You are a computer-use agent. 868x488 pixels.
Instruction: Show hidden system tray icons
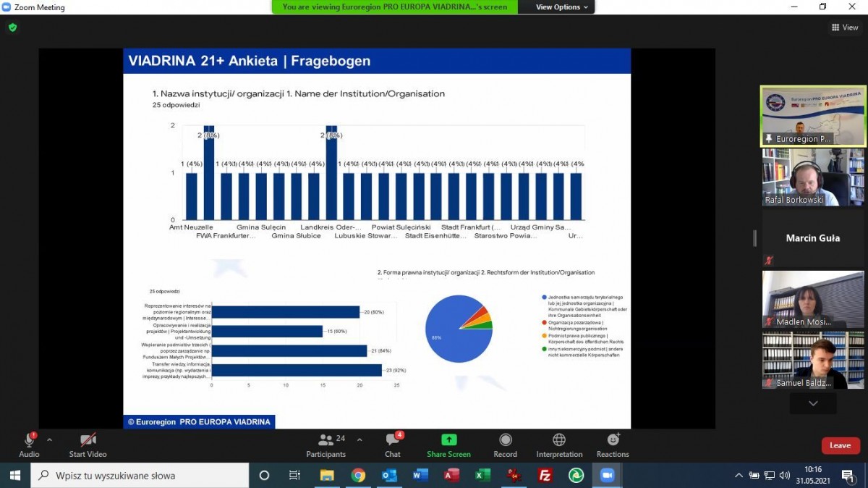[739, 476]
